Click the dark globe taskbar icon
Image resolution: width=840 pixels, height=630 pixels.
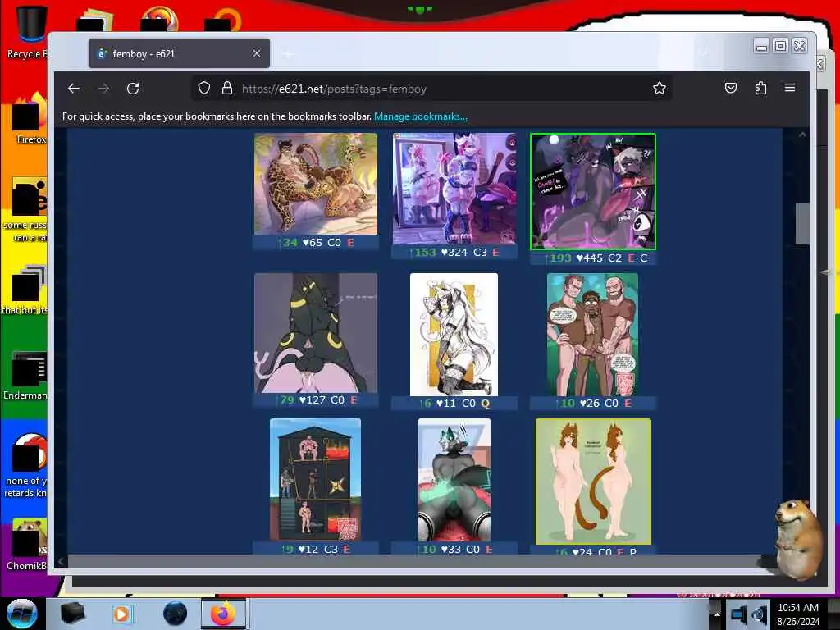(x=176, y=614)
